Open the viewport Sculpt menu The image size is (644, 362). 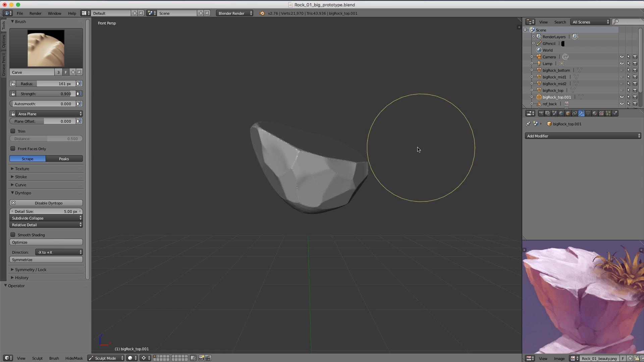(37, 358)
